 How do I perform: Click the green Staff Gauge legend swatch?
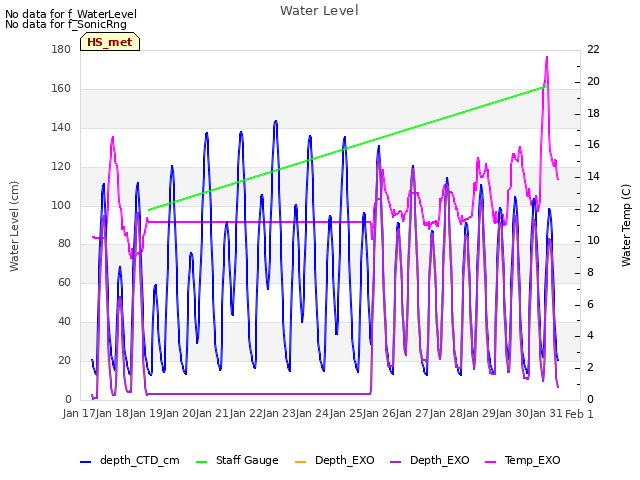pyautogui.click(x=202, y=462)
